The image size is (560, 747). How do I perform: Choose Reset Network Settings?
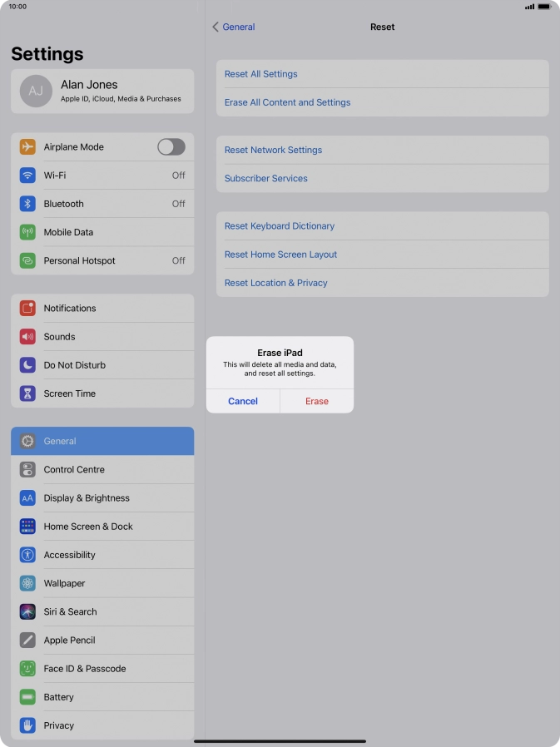383,150
